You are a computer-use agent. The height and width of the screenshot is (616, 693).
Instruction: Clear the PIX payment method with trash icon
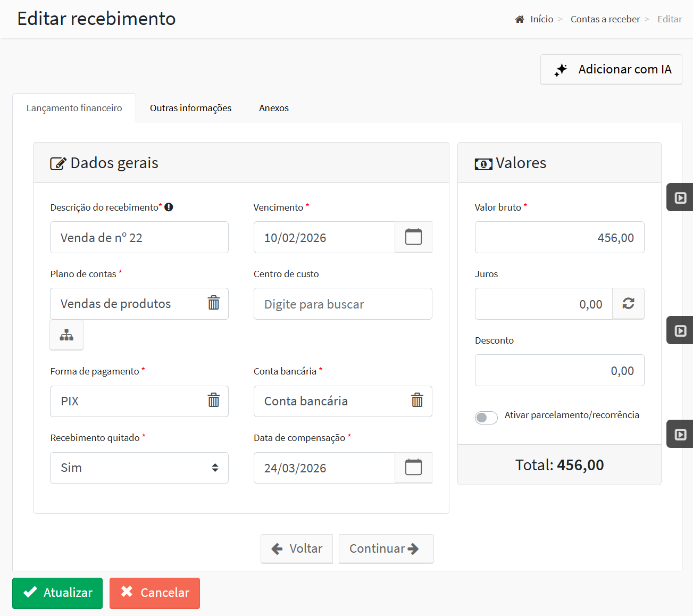click(x=213, y=401)
